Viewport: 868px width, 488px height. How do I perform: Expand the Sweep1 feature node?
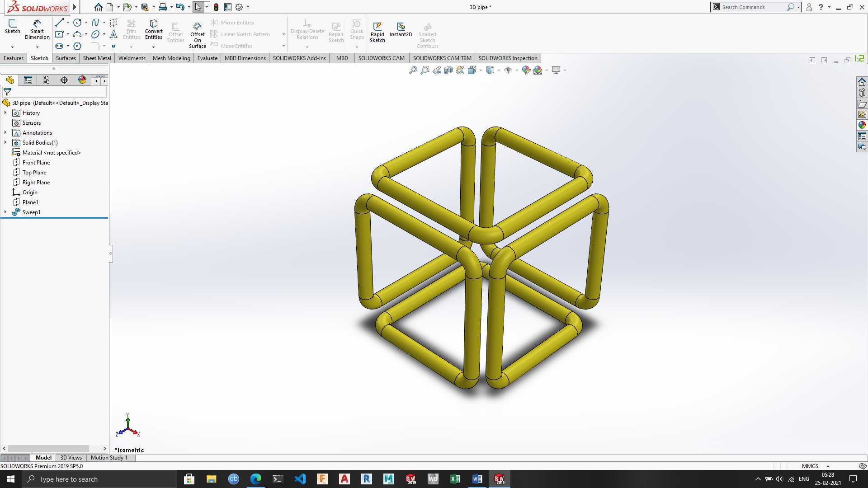pyautogui.click(x=5, y=212)
